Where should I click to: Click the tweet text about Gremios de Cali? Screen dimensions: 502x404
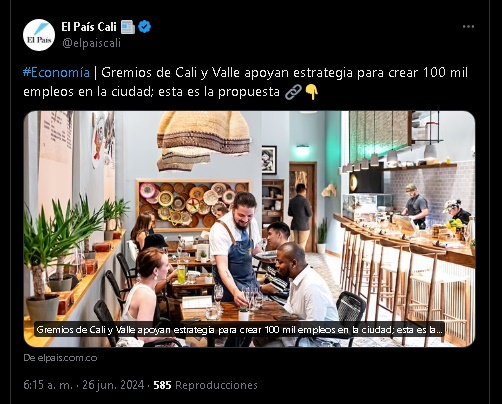coord(245,82)
